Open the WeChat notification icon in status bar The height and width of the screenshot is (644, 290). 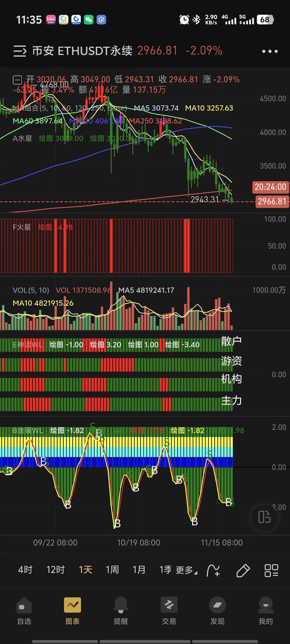click(x=89, y=20)
